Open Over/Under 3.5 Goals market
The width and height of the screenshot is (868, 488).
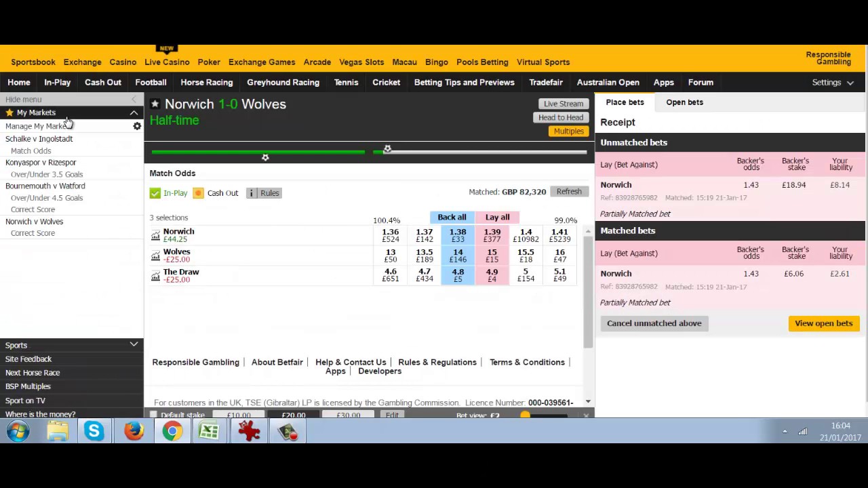point(47,174)
